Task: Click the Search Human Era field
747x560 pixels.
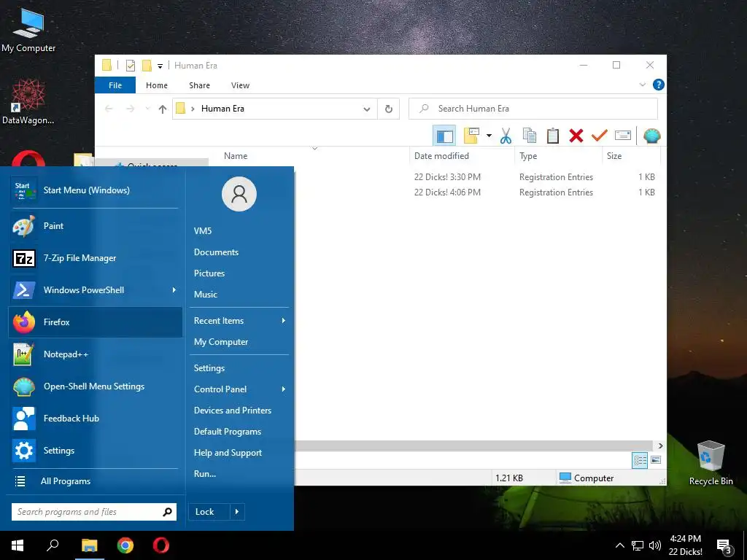Action: pyautogui.click(x=533, y=109)
